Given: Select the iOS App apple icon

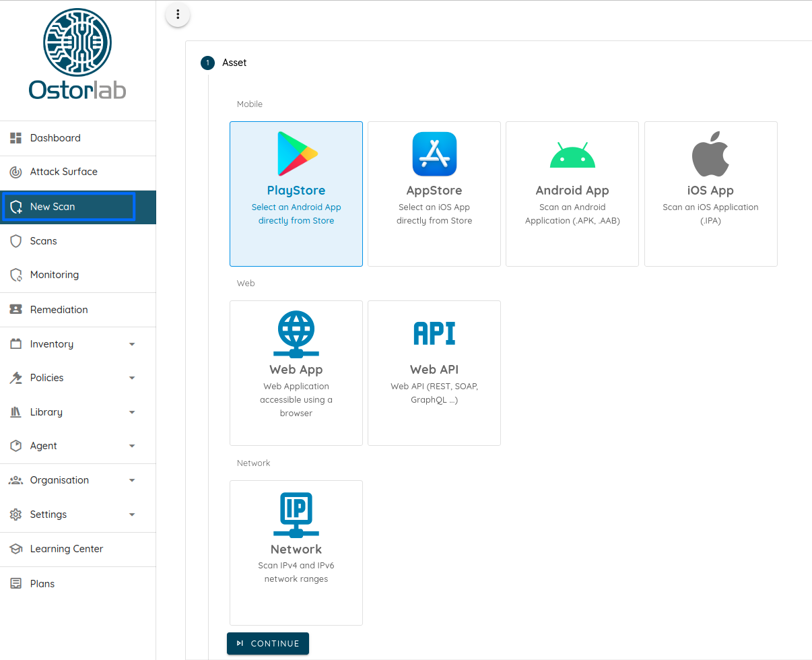Looking at the screenshot, I should tap(710, 154).
